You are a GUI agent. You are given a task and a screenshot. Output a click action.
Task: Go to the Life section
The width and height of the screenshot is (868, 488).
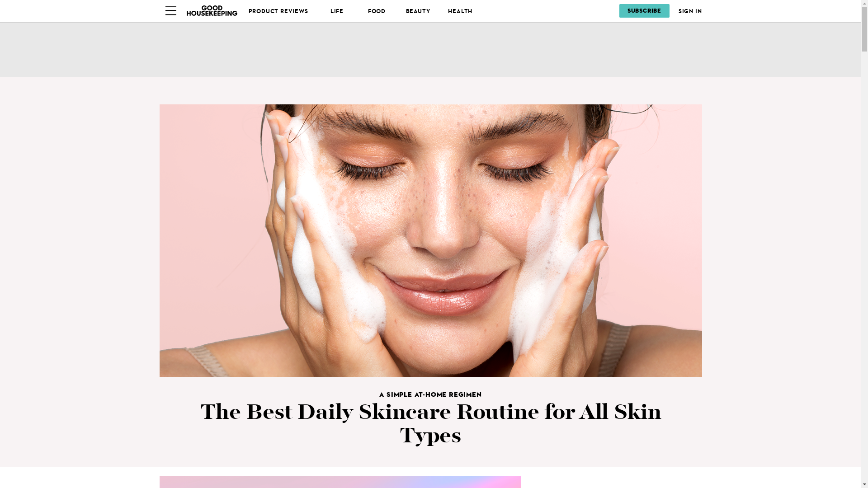[x=337, y=11]
